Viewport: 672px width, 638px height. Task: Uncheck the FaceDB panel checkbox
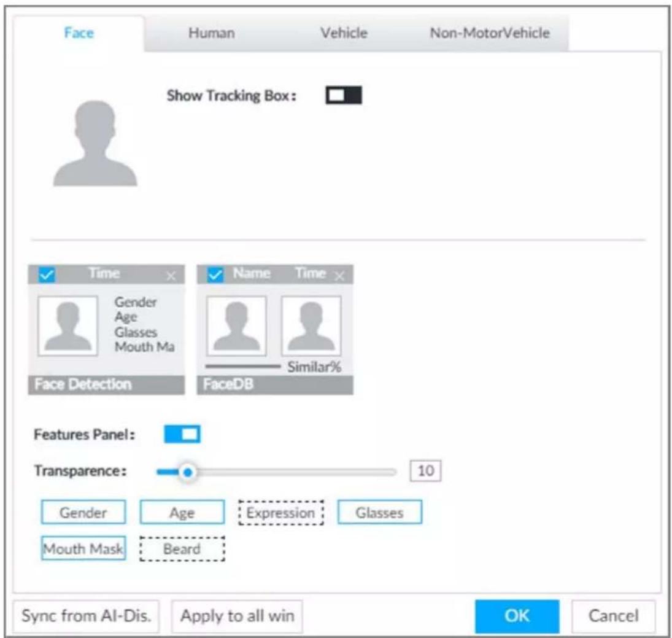click(x=215, y=274)
